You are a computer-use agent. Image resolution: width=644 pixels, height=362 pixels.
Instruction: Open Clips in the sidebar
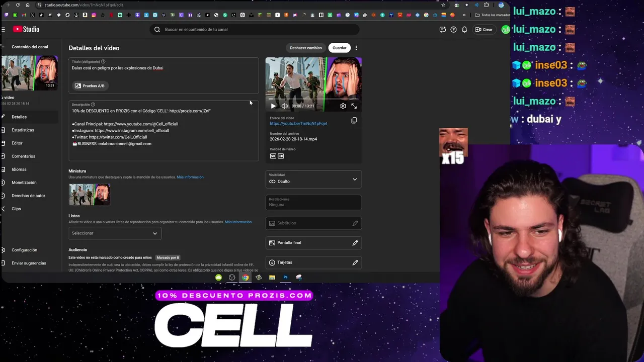click(x=16, y=209)
